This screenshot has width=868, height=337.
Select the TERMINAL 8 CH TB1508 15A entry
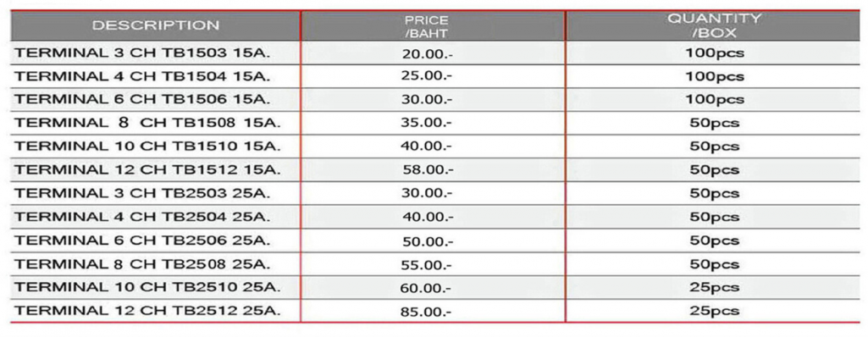click(x=147, y=123)
